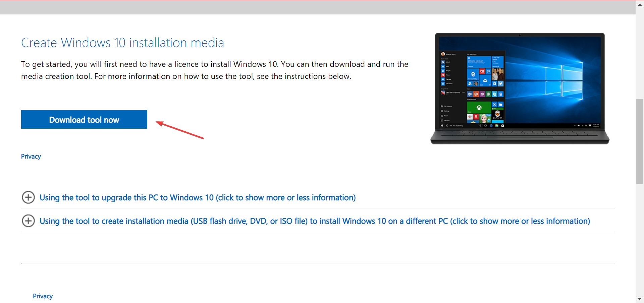Click the vertical scrollbar thumb

640,141
